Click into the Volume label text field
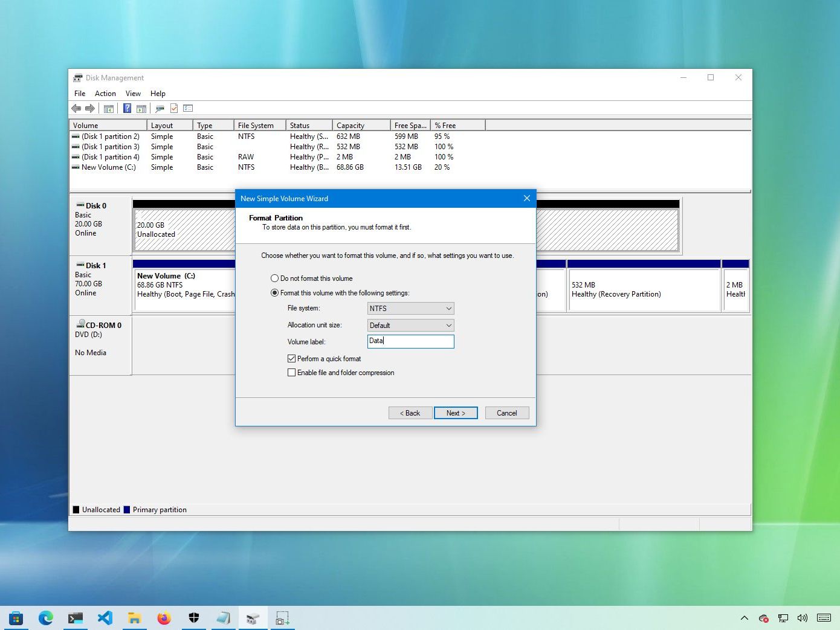This screenshot has width=840, height=630. pyautogui.click(x=410, y=341)
